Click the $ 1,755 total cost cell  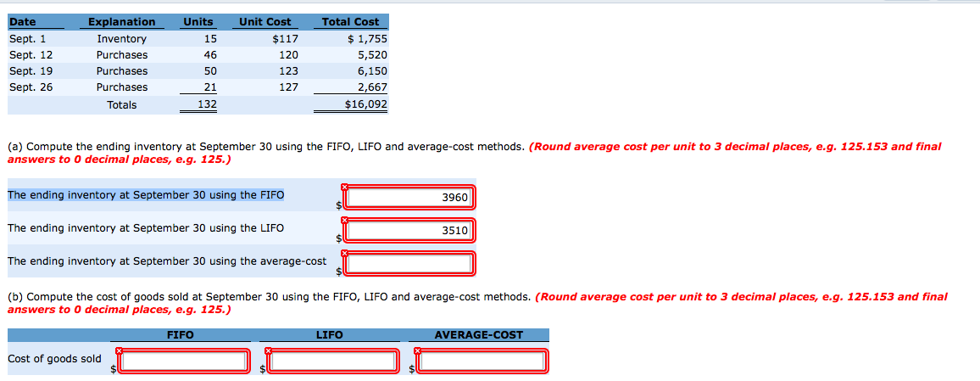368,39
